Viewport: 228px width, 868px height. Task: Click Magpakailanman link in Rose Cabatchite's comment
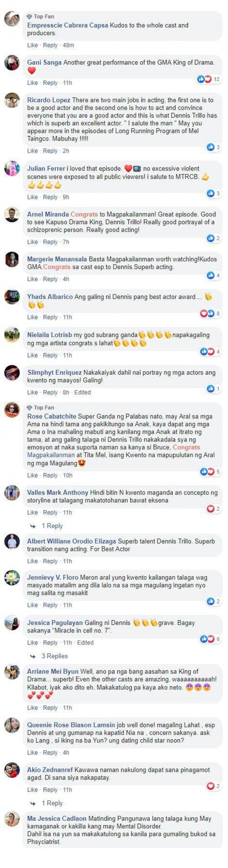pyautogui.click(x=51, y=455)
